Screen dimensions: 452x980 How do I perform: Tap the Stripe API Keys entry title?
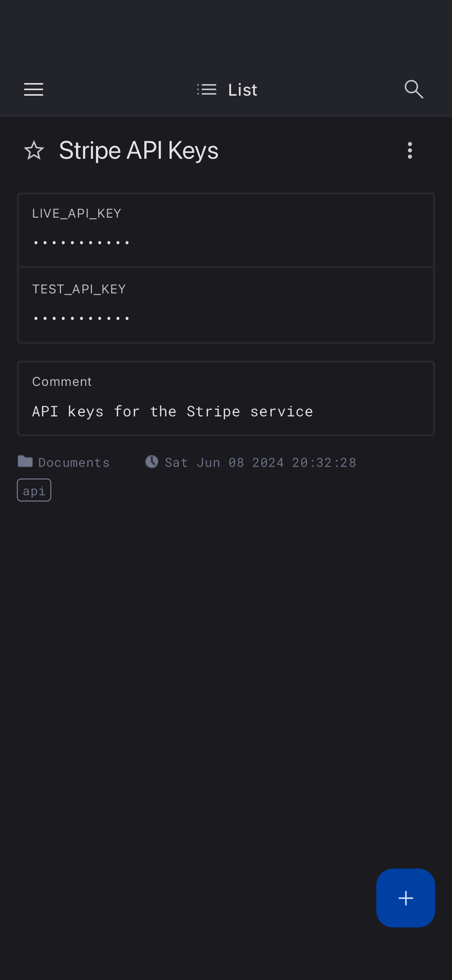pos(138,150)
